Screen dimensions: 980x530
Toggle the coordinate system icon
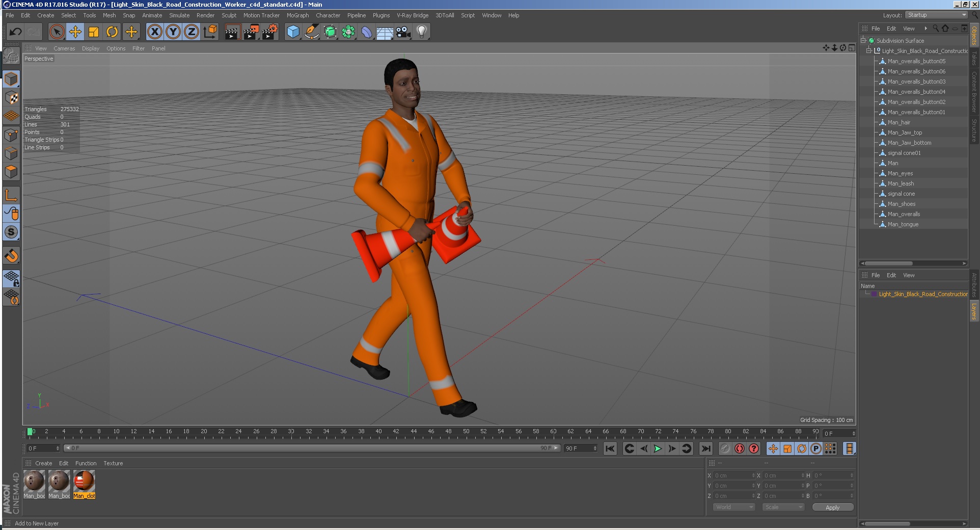210,32
